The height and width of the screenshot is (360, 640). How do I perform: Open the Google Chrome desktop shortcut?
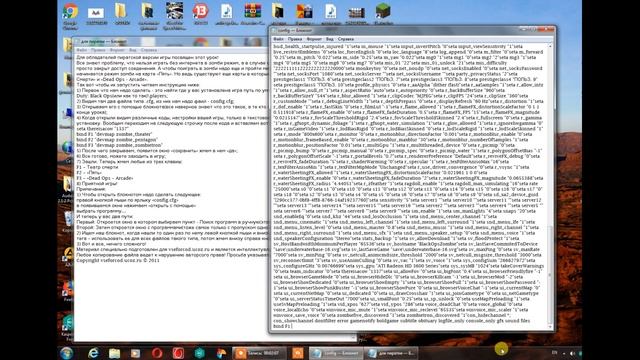70,12
